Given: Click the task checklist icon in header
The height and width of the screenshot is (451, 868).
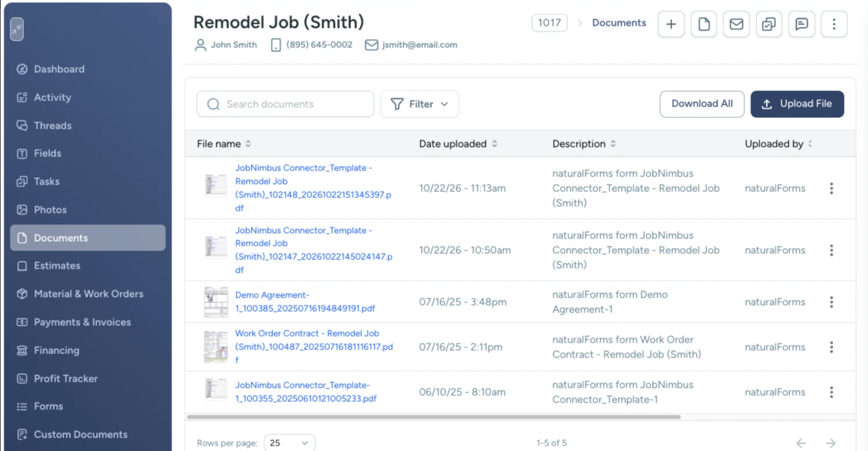Looking at the screenshot, I should 768,24.
